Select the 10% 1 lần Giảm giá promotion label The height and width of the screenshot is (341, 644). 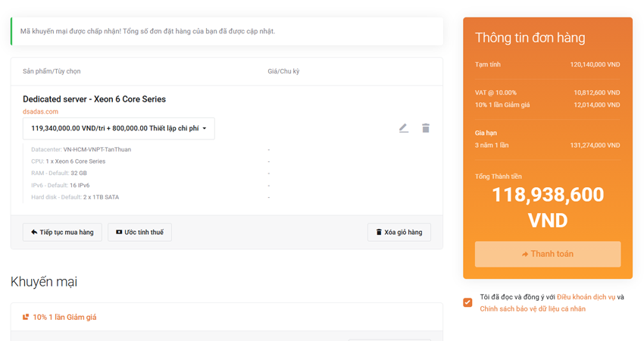64,318
